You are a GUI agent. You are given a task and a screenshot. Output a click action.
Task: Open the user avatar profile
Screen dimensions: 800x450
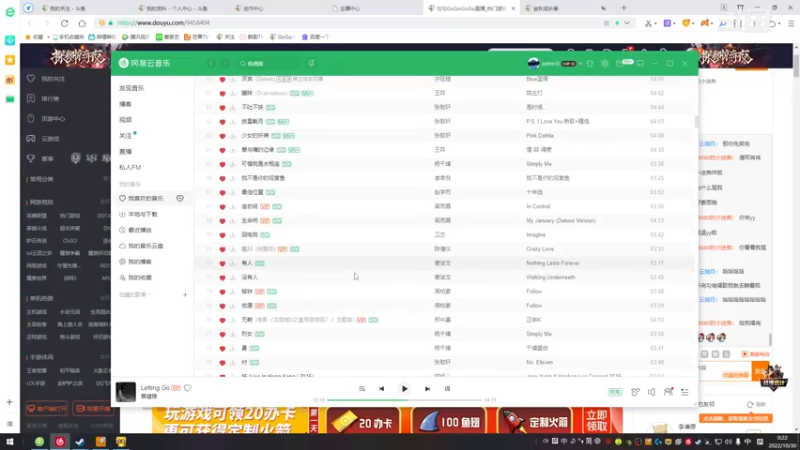click(534, 63)
